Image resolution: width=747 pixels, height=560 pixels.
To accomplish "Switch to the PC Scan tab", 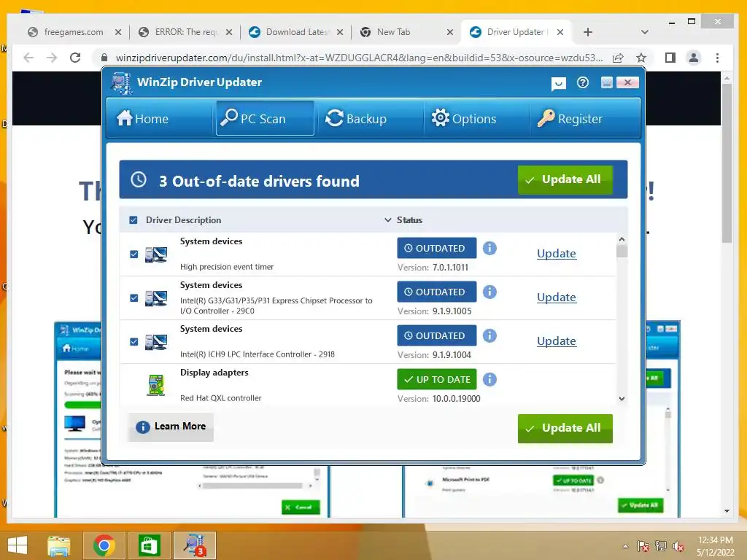I will pyautogui.click(x=265, y=119).
